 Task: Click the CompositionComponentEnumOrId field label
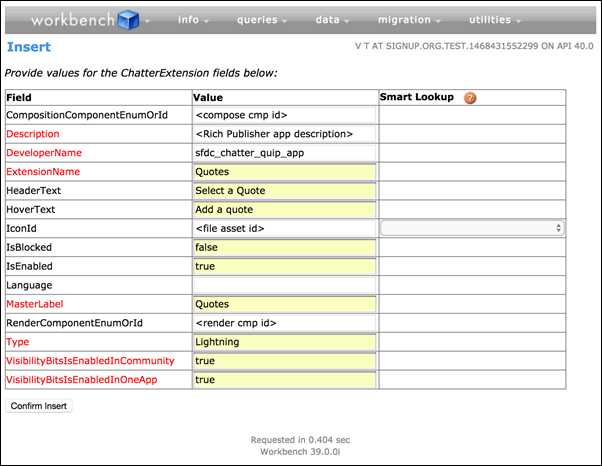pos(87,115)
